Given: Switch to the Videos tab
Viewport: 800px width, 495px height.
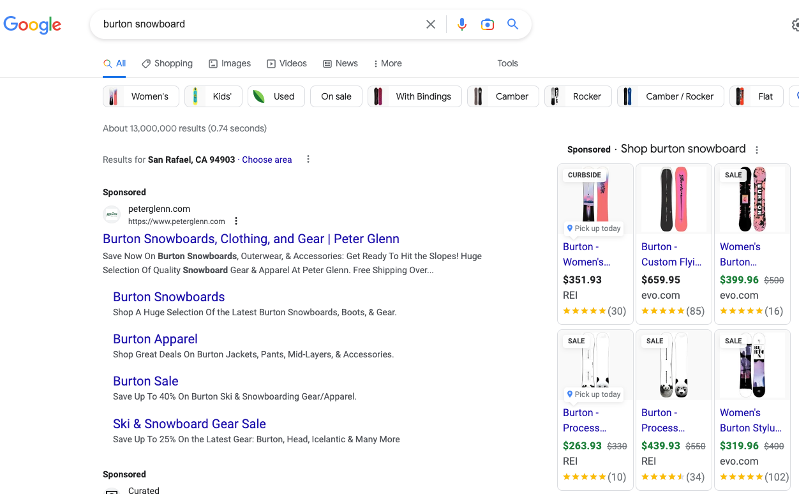Looking at the screenshot, I should [287, 63].
